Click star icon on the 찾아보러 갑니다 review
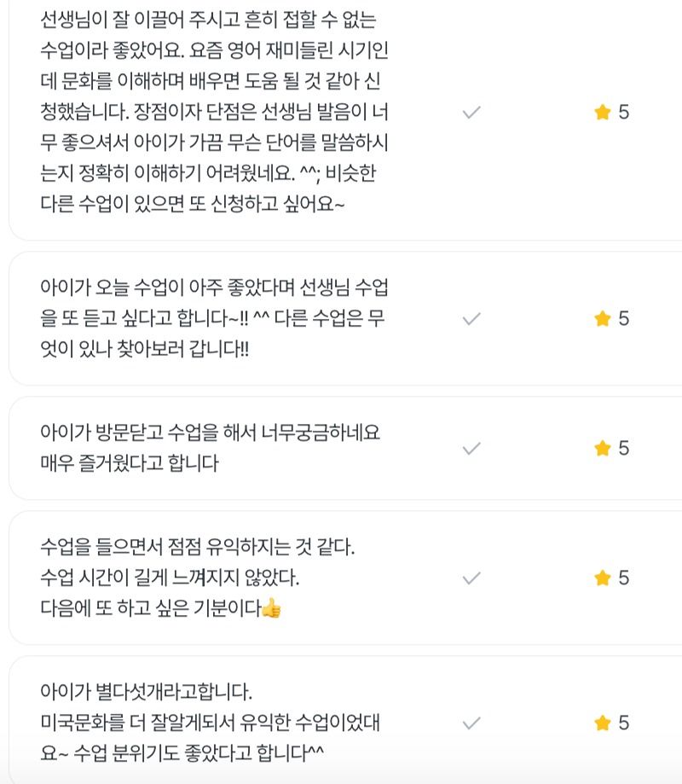This screenshot has width=682, height=784. (x=603, y=319)
